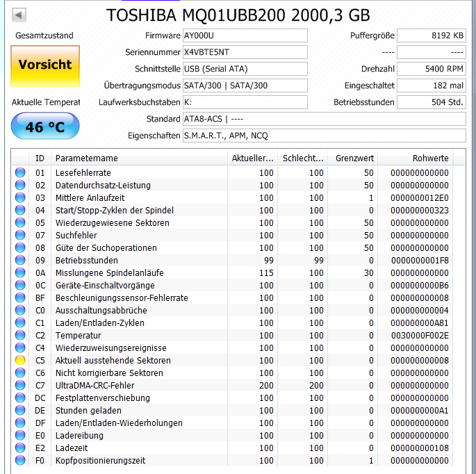Click the Vorsicht health status button
The height and width of the screenshot is (474, 476).
click(x=45, y=66)
